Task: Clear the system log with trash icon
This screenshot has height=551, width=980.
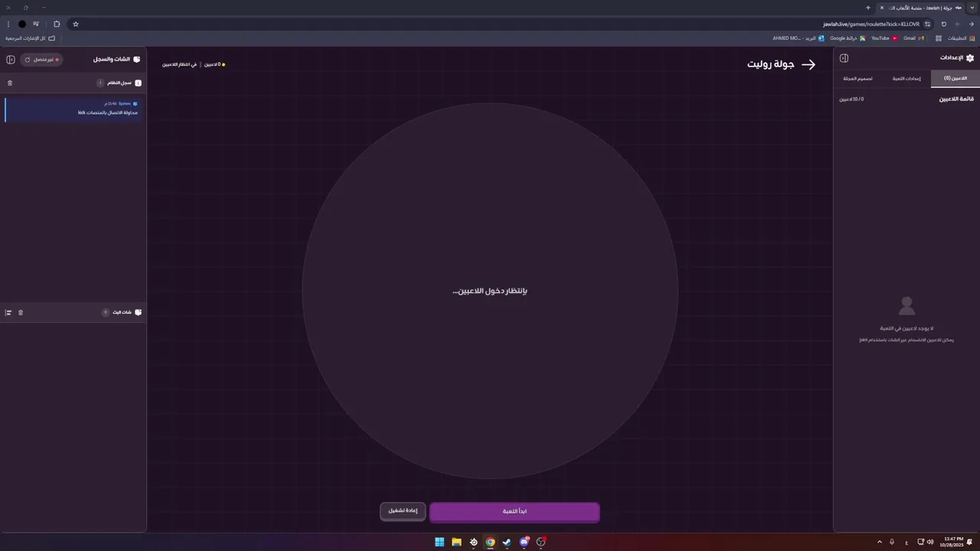Action: click(10, 83)
